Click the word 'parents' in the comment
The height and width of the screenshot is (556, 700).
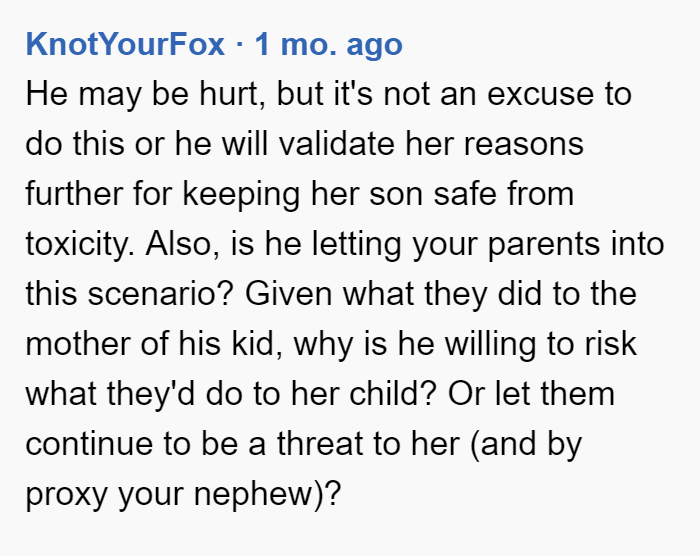543,244
